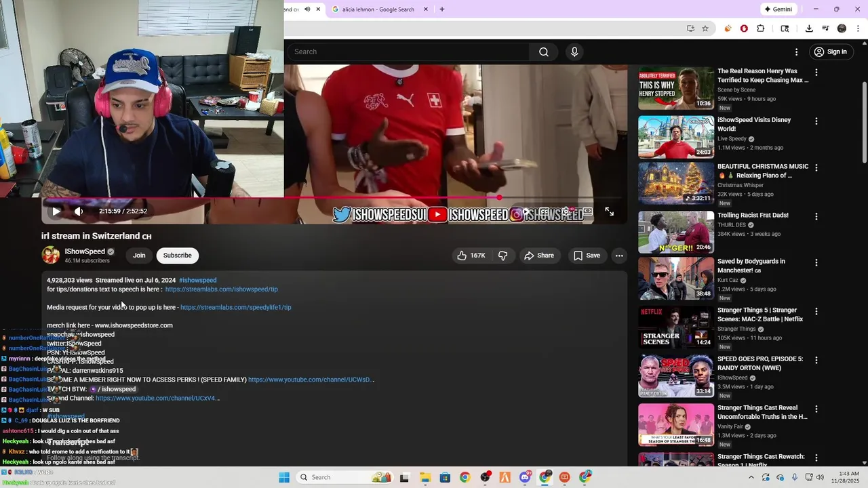Image resolution: width=868 pixels, height=488 pixels.
Task: Open video player settings gear
Action: pos(566,212)
